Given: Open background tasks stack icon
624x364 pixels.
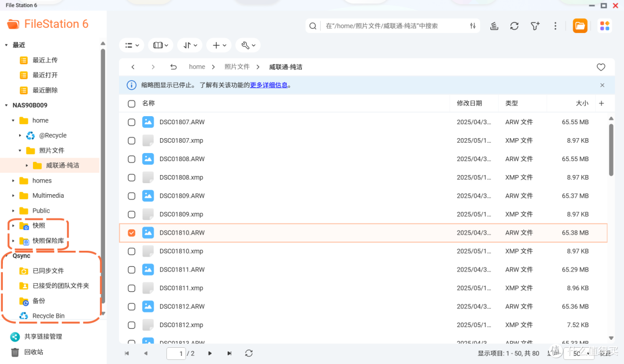Looking at the screenshot, I should click(x=494, y=26).
